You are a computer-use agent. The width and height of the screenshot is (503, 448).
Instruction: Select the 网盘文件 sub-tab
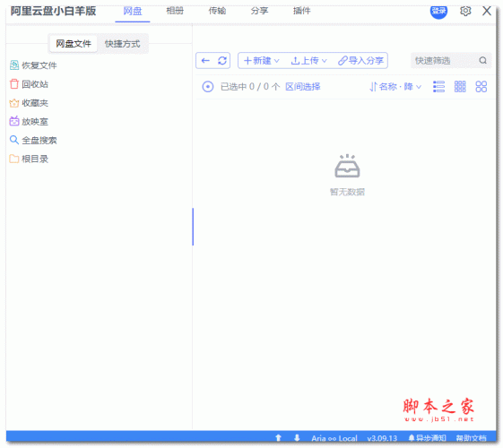(74, 44)
